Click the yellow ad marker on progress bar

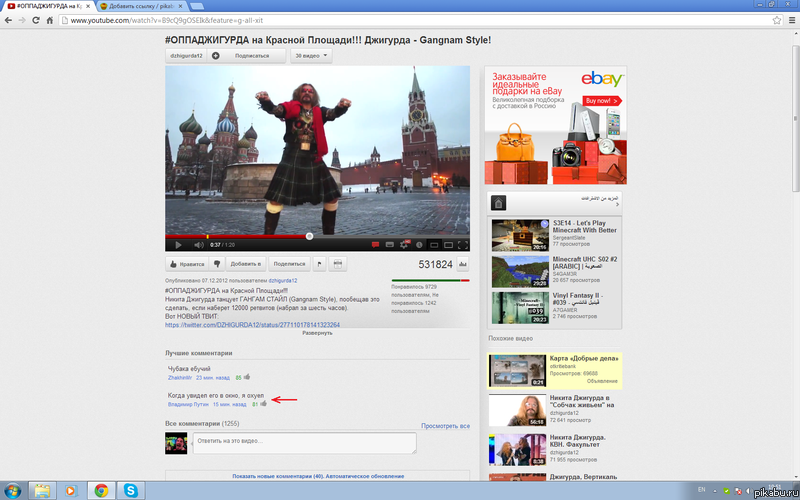click(207, 237)
